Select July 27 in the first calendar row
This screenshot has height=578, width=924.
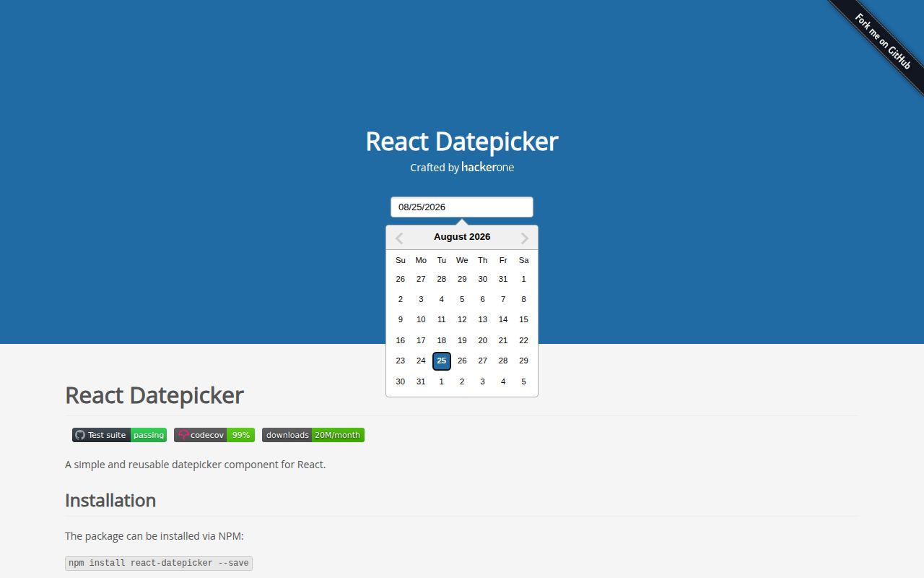(421, 279)
